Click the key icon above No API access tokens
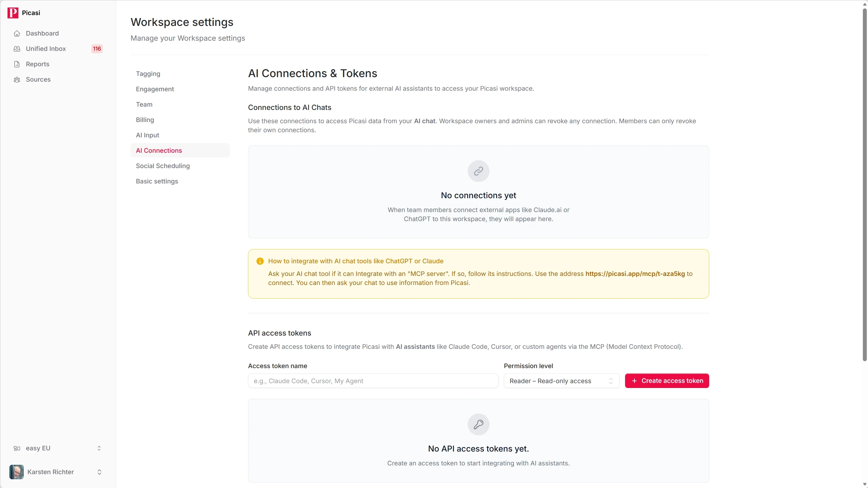The width and height of the screenshot is (868, 488). coord(479,424)
